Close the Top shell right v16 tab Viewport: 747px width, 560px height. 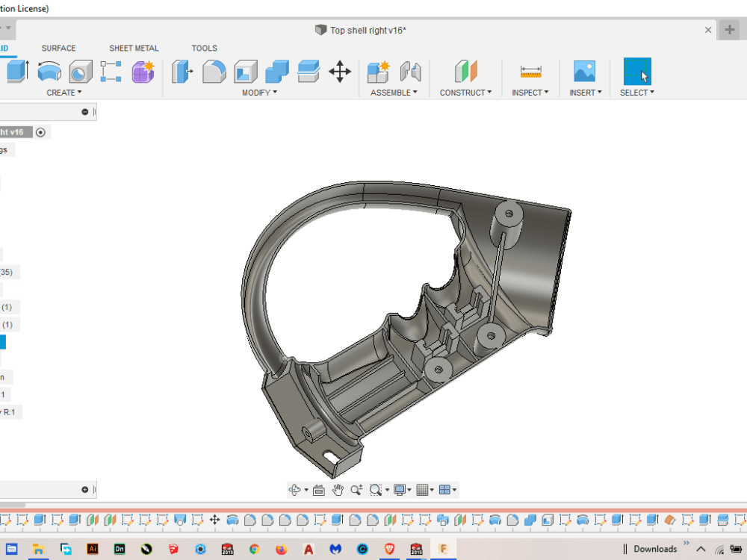coord(708,30)
